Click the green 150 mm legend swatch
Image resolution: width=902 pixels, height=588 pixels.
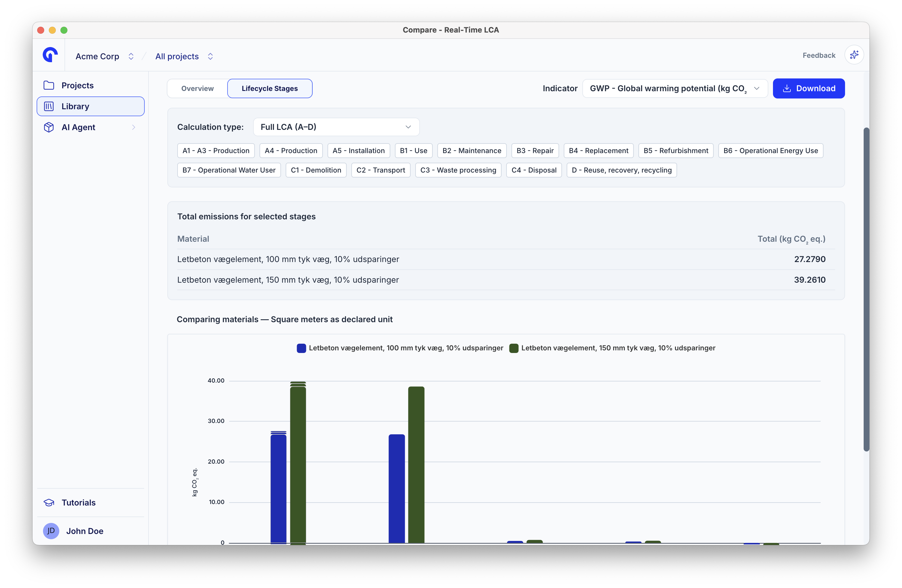point(513,348)
